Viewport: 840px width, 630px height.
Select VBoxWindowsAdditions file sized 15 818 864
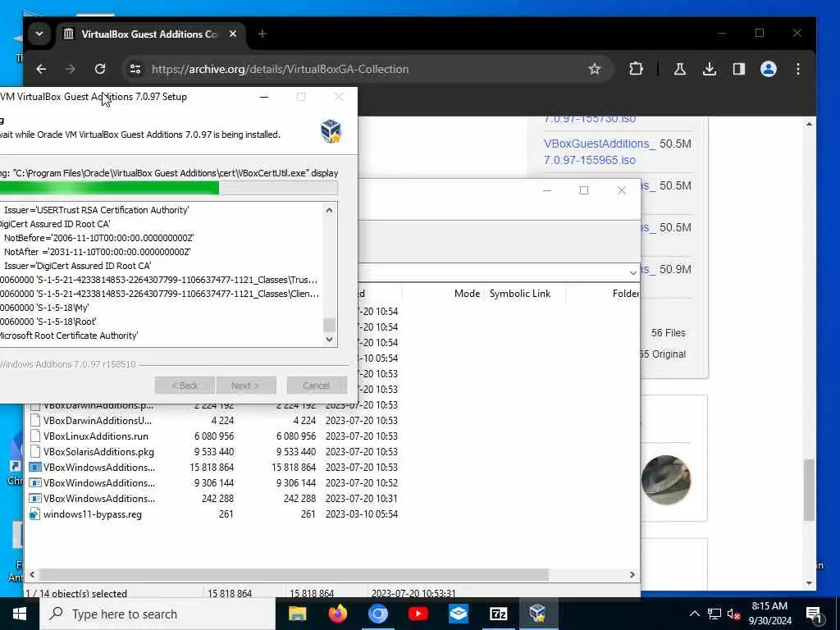tap(99, 467)
